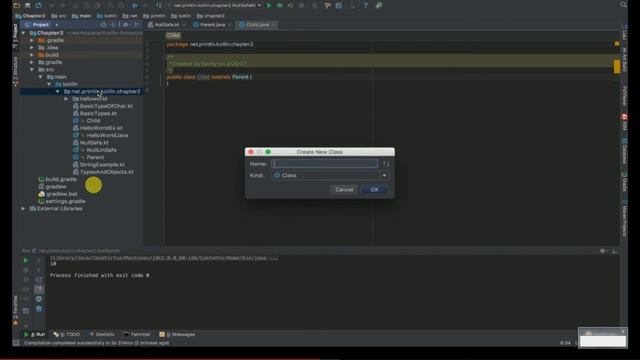Click the up-down arrows beside Name field
The height and width of the screenshot is (360, 640).
386,164
